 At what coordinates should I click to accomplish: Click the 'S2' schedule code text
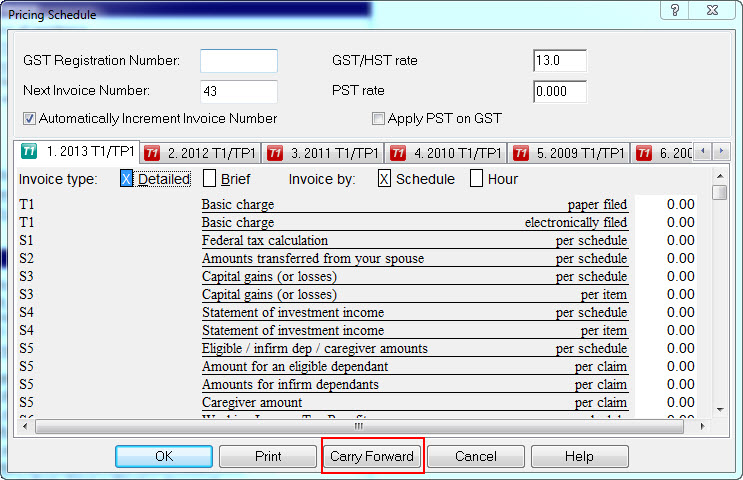pyautogui.click(x=27, y=258)
